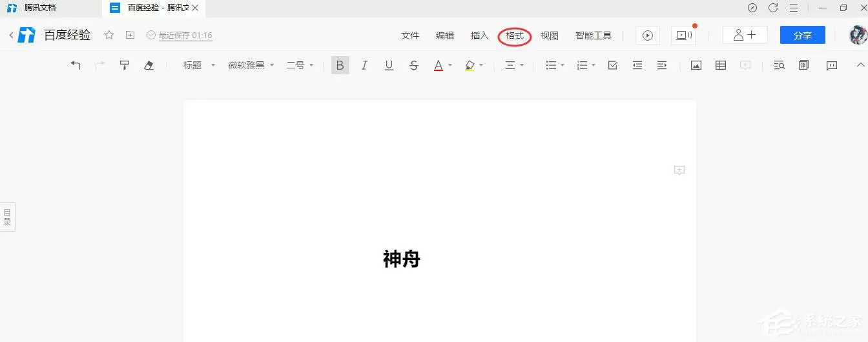868x342 pixels.
Task: Insert a checkbox task list
Action: 613,65
